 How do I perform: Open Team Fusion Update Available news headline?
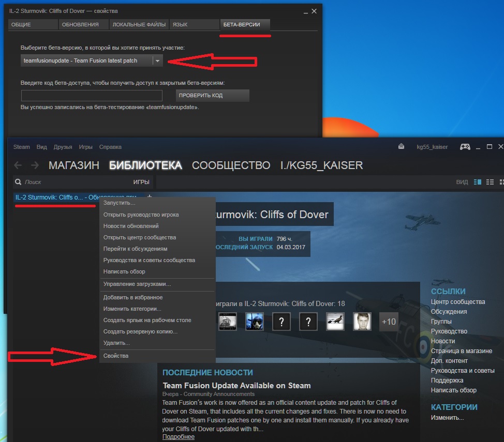[236, 386]
